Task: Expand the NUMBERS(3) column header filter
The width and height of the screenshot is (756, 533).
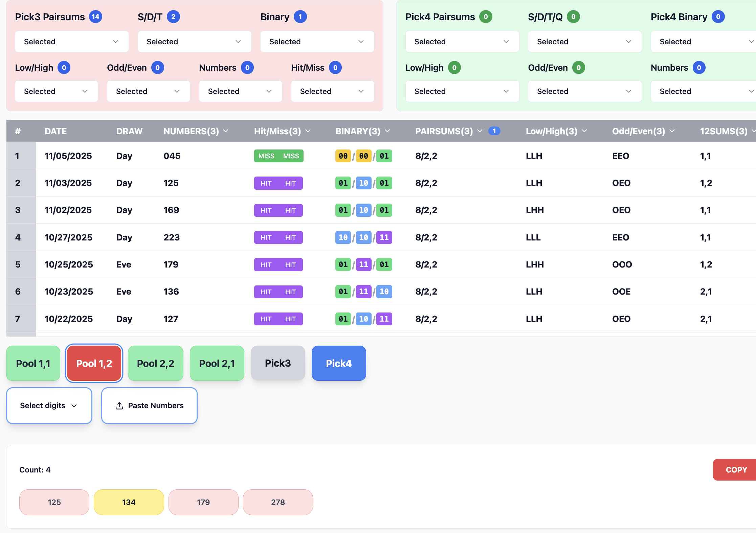Action: point(226,131)
